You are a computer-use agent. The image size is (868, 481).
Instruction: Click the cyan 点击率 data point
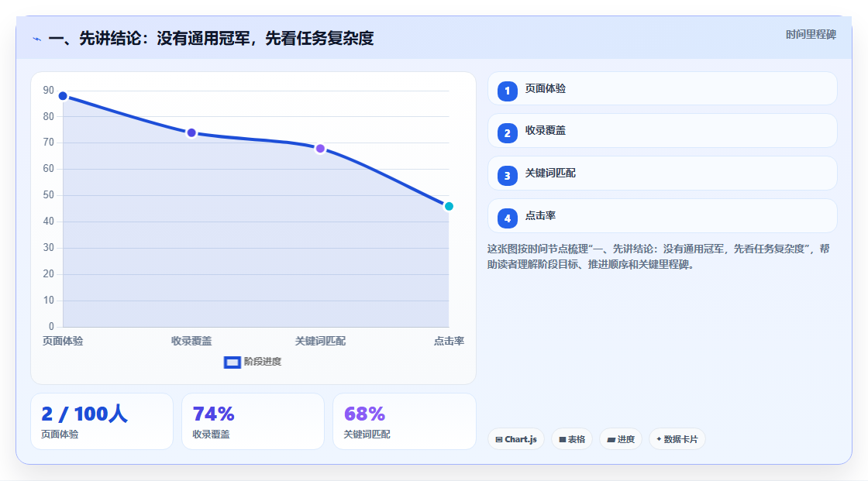449,207
